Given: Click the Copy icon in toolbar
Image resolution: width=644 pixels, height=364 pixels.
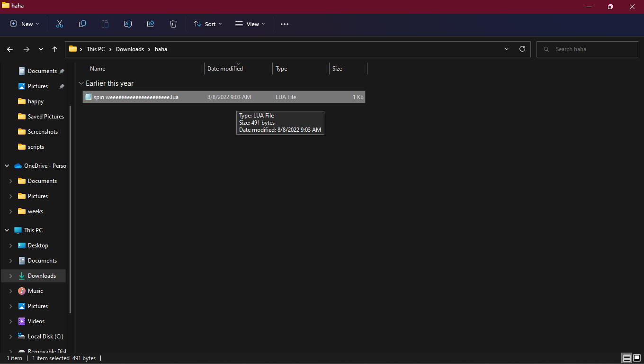Looking at the screenshot, I should click(x=82, y=24).
